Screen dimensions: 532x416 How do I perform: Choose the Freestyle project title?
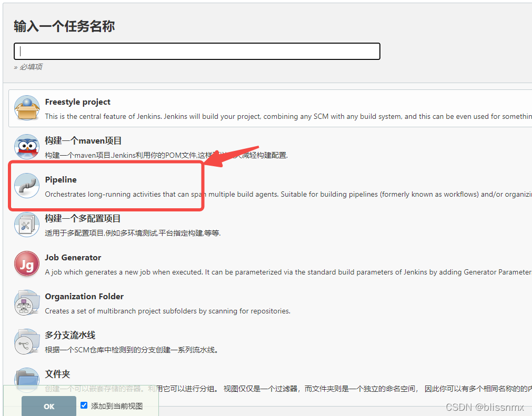coord(78,102)
